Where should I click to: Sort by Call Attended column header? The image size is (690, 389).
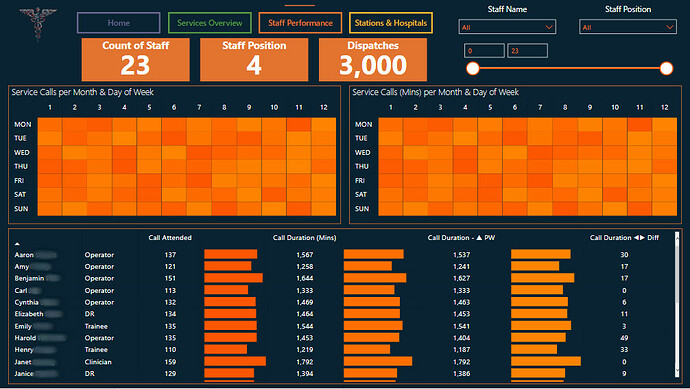[170, 238]
